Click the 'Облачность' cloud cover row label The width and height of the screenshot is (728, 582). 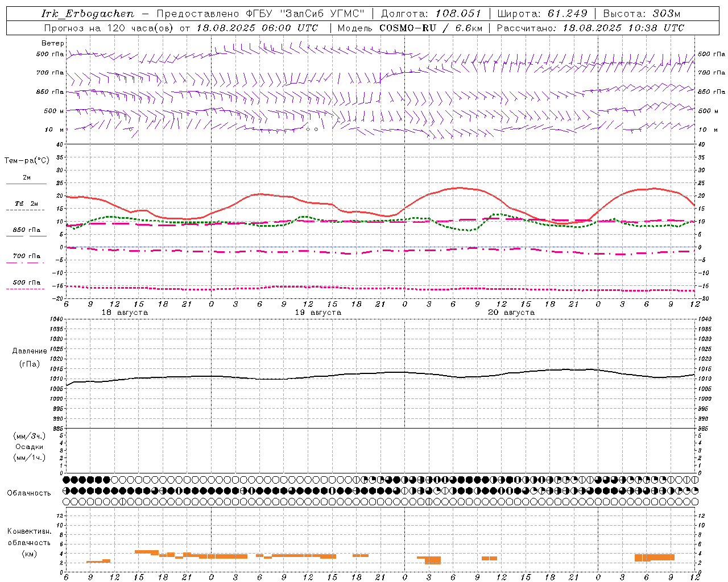point(29,493)
